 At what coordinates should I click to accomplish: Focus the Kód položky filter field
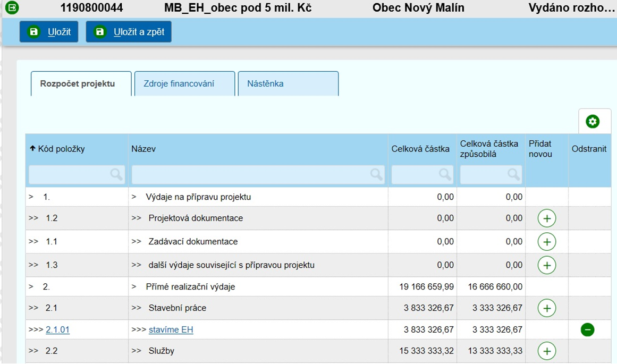(x=77, y=174)
